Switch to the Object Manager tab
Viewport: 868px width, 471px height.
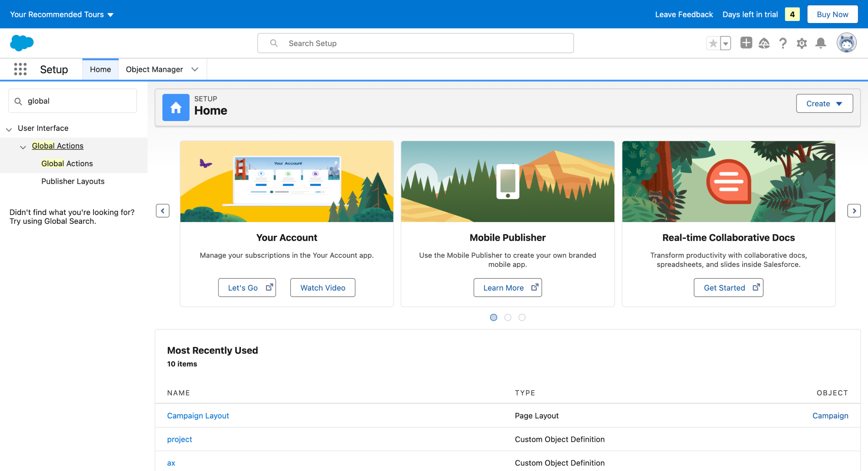click(154, 69)
